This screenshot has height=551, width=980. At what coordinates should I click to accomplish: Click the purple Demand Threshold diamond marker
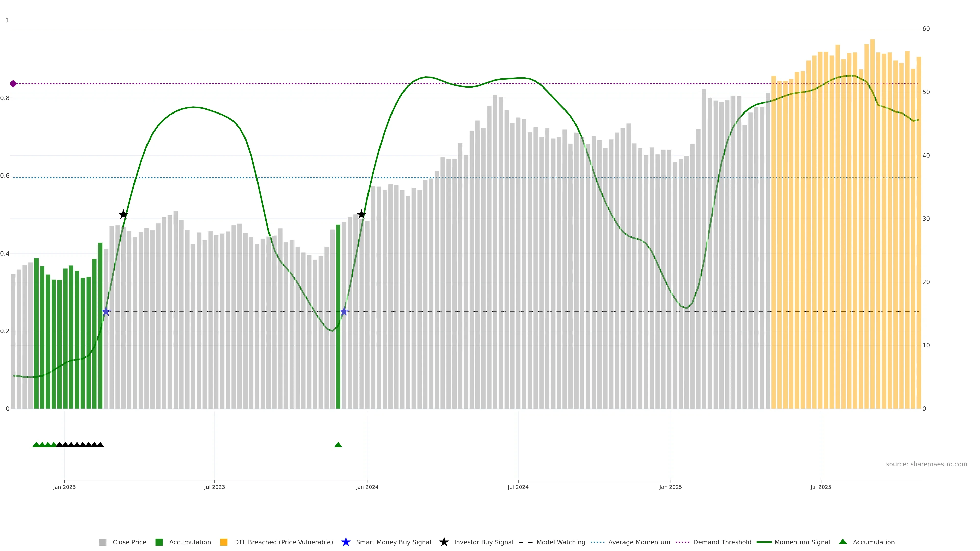click(x=13, y=84)
